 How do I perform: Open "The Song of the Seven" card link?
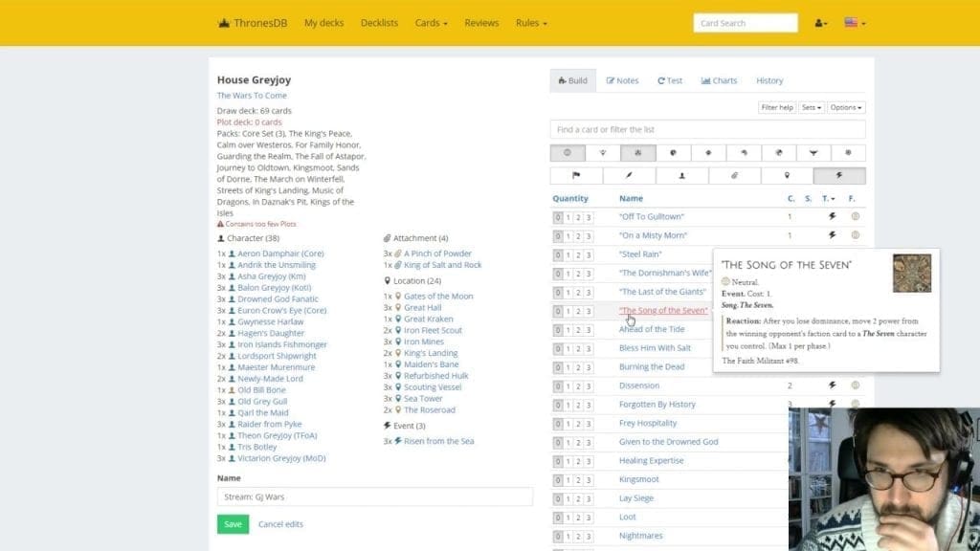click(663, 311)
